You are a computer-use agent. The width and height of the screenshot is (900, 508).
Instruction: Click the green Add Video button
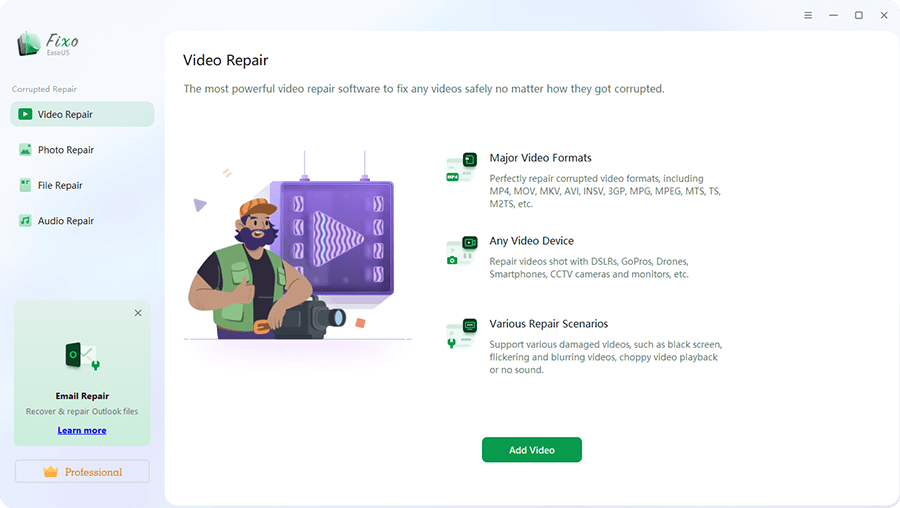[x=532, y=449]
